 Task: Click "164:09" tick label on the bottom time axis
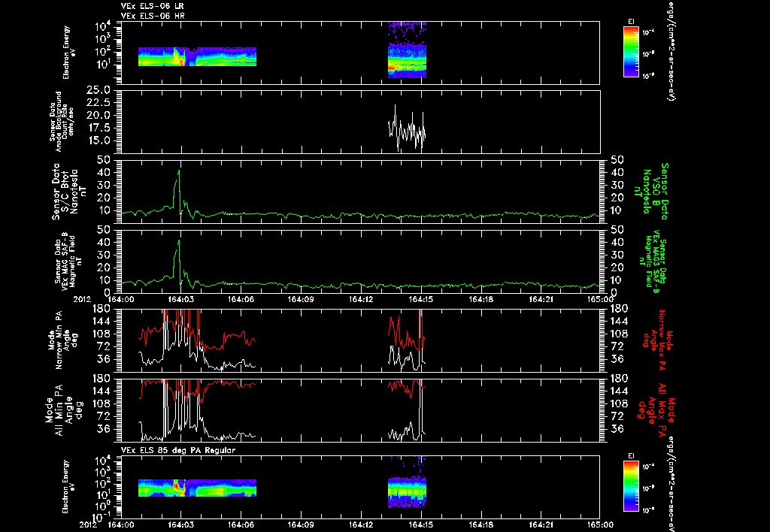(x=301, y=524)
